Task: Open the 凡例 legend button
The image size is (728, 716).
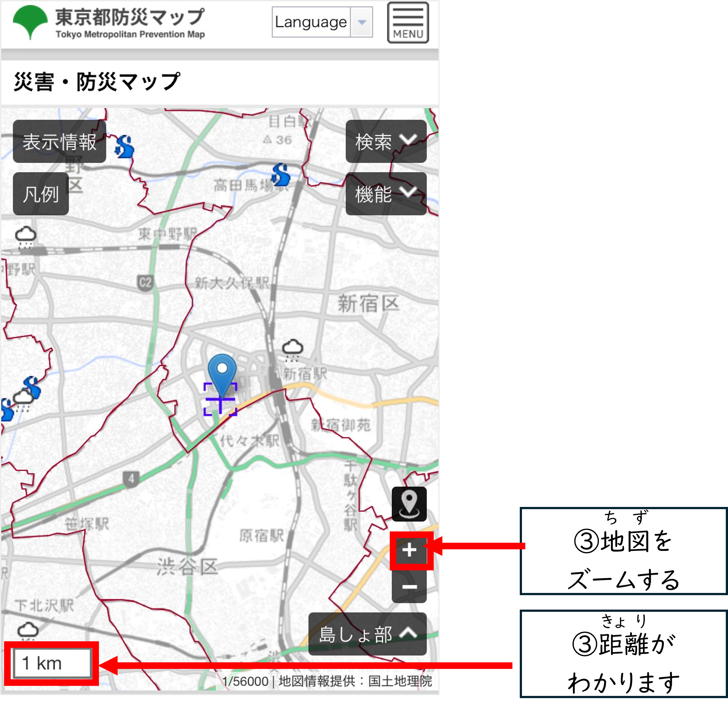Action: coord(41,194)
